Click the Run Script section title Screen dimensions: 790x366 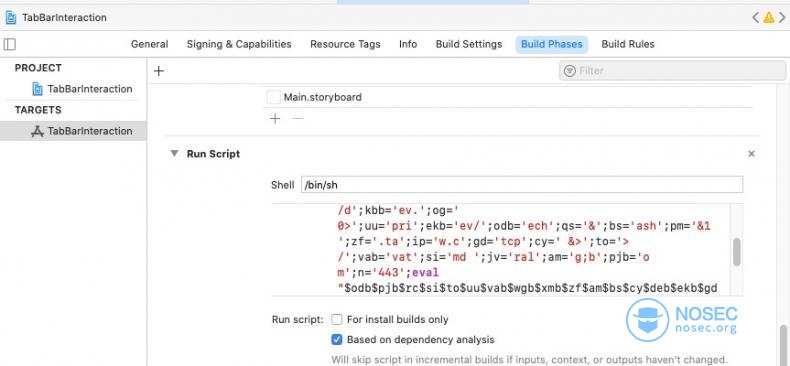point(213,154)
